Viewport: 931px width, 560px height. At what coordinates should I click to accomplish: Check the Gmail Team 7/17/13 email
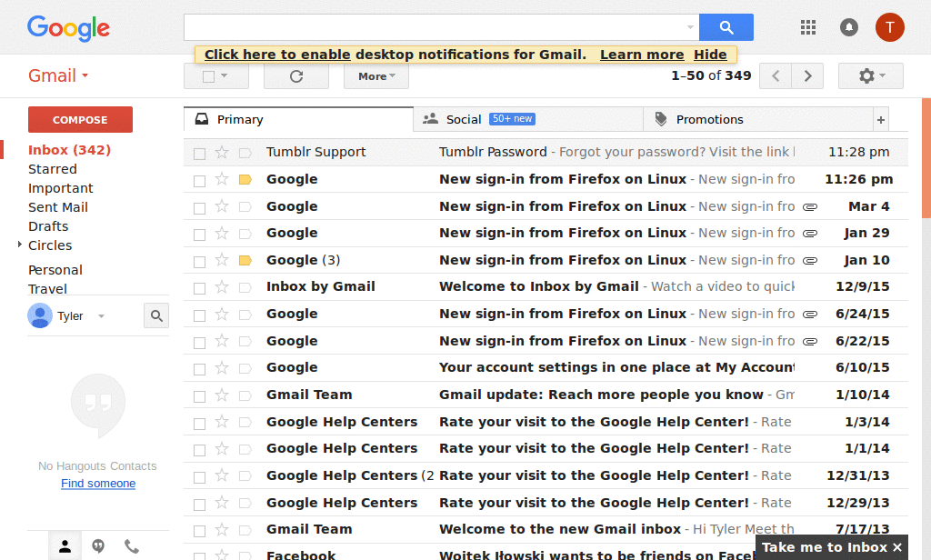[x=199, y=531]
